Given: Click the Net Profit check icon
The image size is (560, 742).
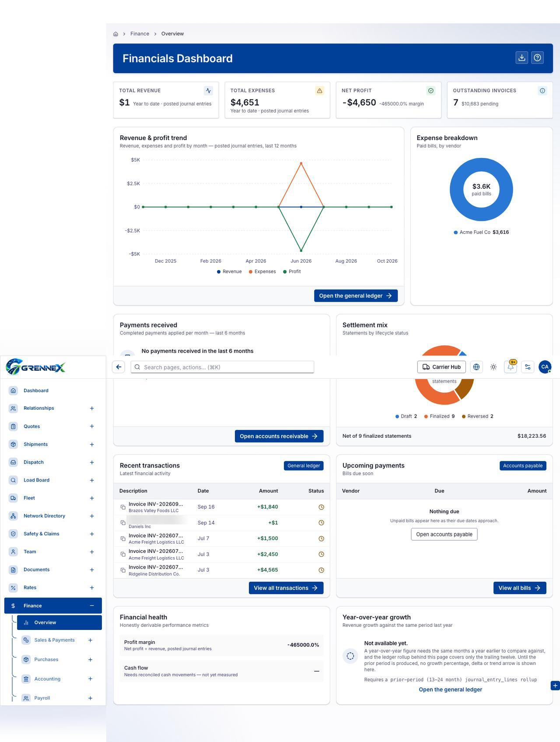Looking at the screenshot, I should coord(431,91).
